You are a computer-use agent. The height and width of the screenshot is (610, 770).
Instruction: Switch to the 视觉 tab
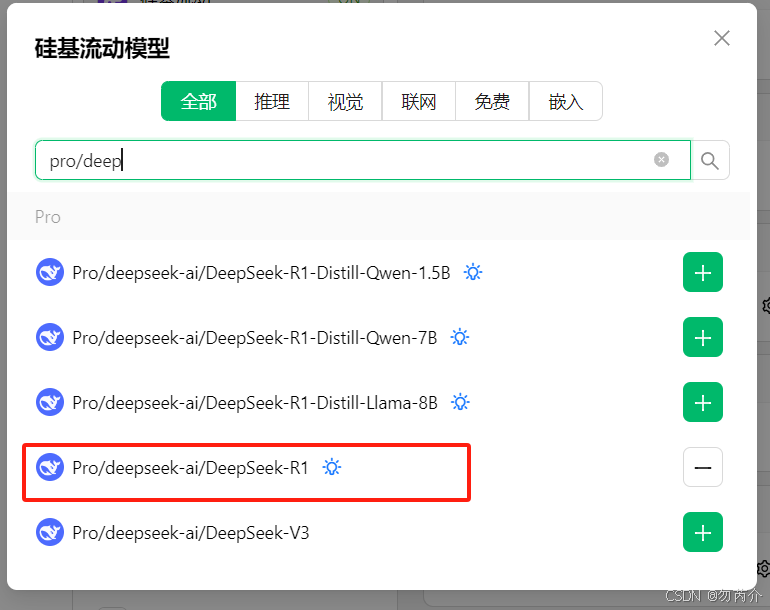345,101
